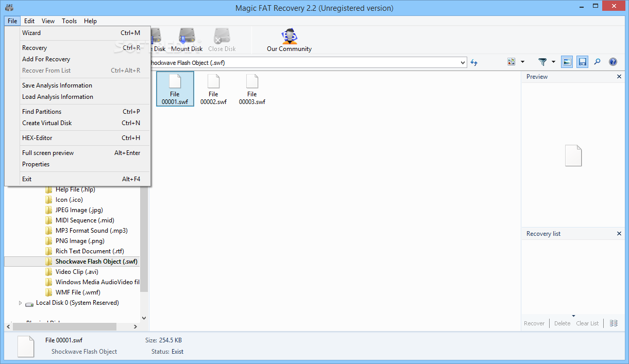Click the tree horizontal scrollbar left arrow

point(9,326)
